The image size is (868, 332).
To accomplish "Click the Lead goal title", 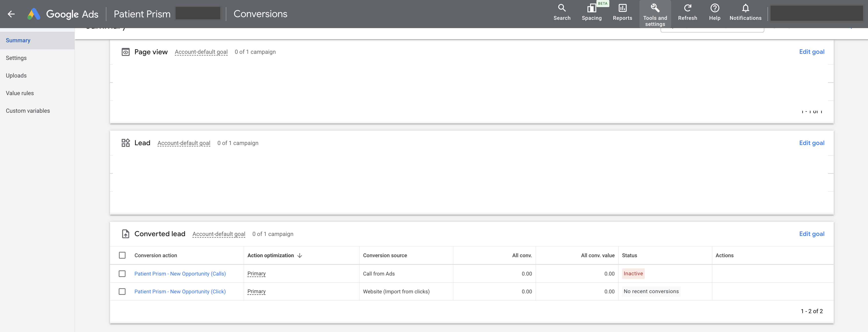I will pos(142,143).
